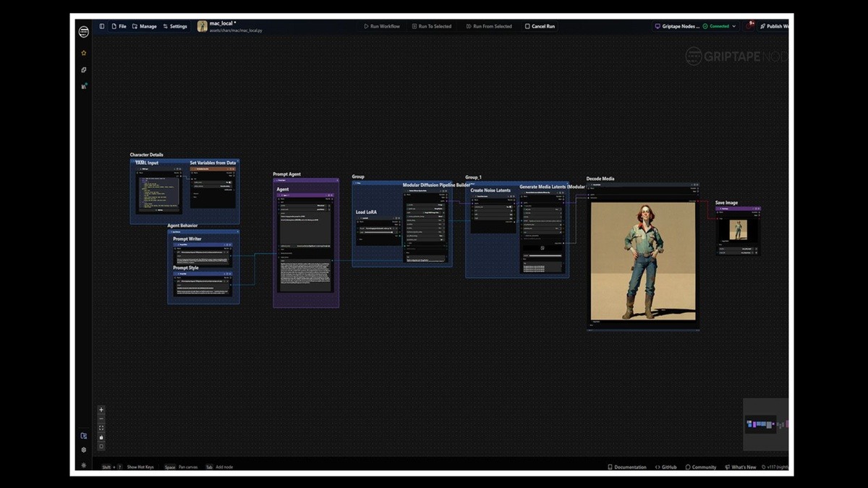Select the Load LoRA node title

point(366,213)
